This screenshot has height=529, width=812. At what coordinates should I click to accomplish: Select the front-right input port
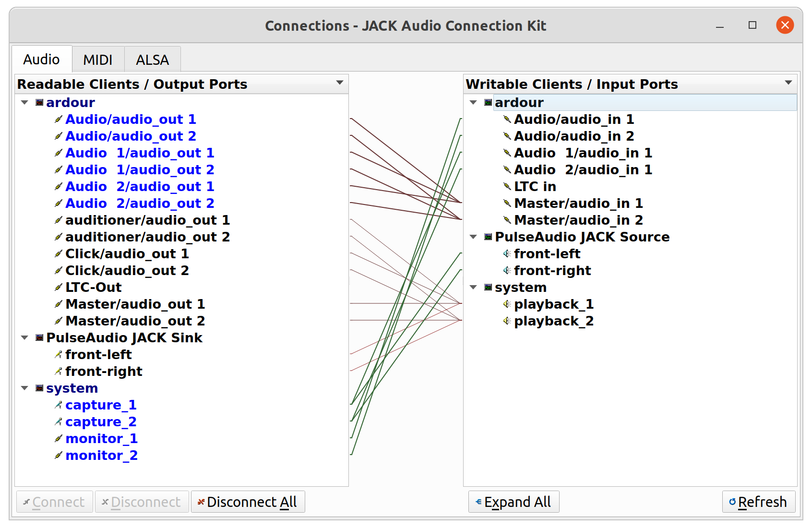tap(552, 270)
